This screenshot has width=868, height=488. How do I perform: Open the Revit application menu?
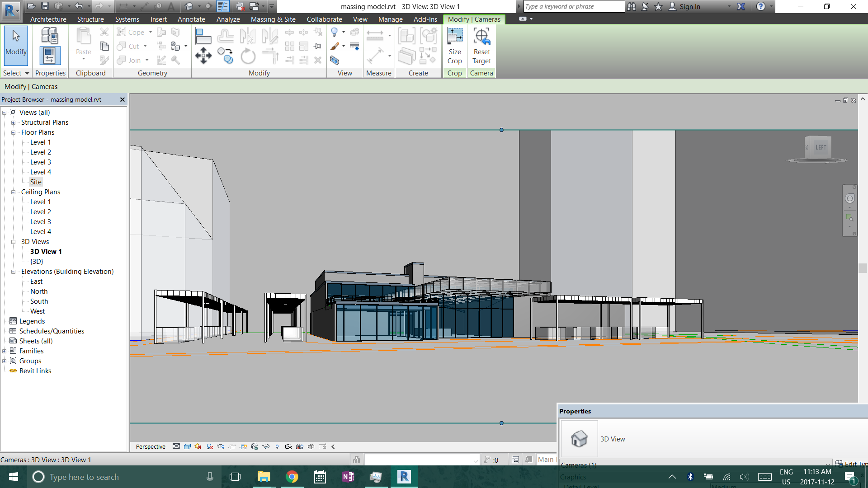pyautogui.click(x=11, y=10)
